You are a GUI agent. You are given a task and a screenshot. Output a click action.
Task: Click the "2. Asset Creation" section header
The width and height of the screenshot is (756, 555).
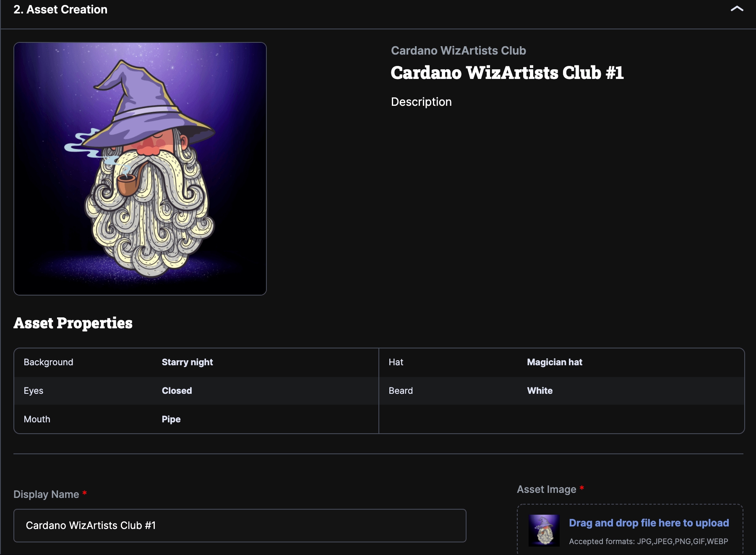[x=60, y=10]
